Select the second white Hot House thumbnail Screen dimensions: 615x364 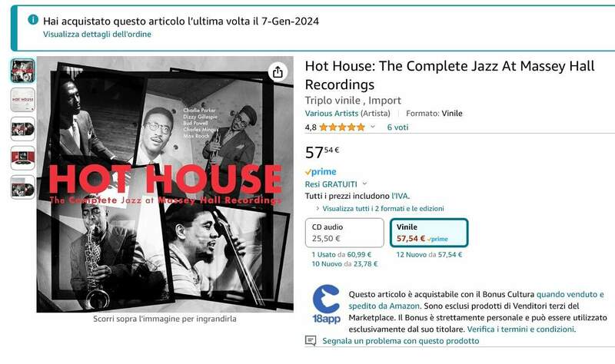click(23, 100)
